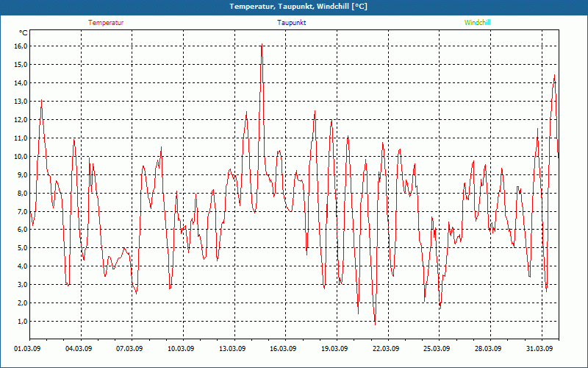Image resolution: width=588 pixels, height=368 pixels.
Task: Click the 25.03.09 date label
Action: pos(437,348)
